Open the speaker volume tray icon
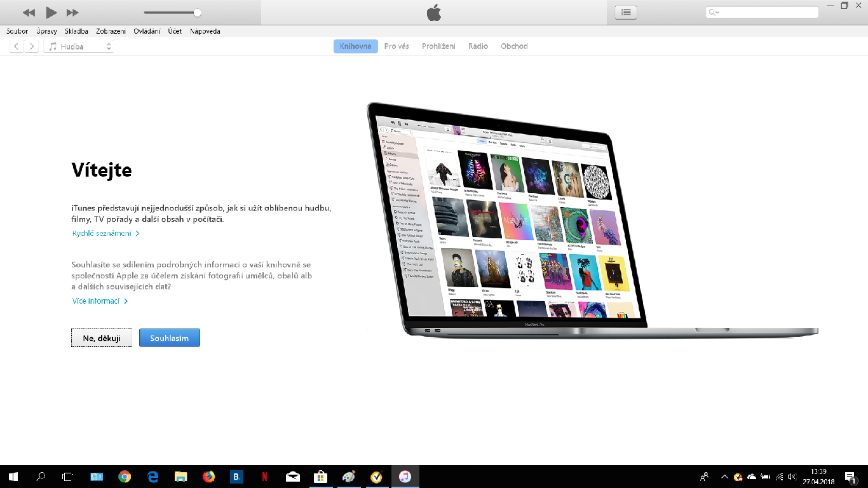The width and height of the screenshot is (868, 488). point(792,477)
